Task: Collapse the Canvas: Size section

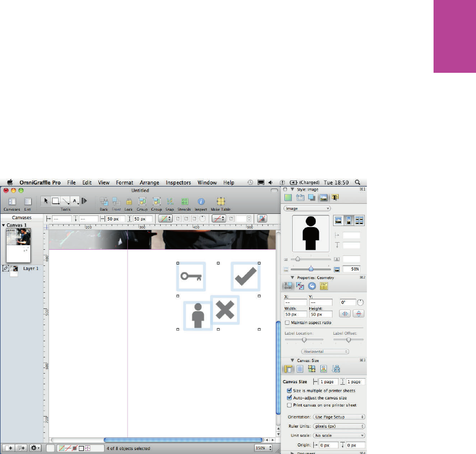Action: (x=293, y=360)
